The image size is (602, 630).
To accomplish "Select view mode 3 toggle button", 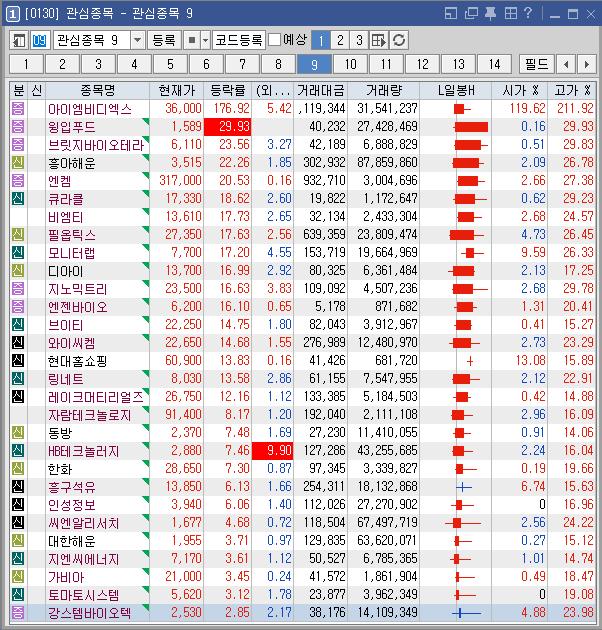I will (x=359, y=40).
